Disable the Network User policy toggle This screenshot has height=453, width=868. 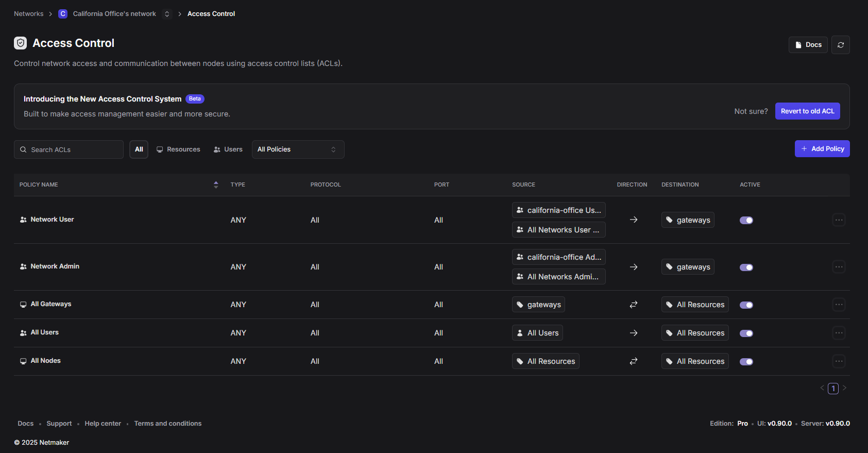(x=746, y=220)
